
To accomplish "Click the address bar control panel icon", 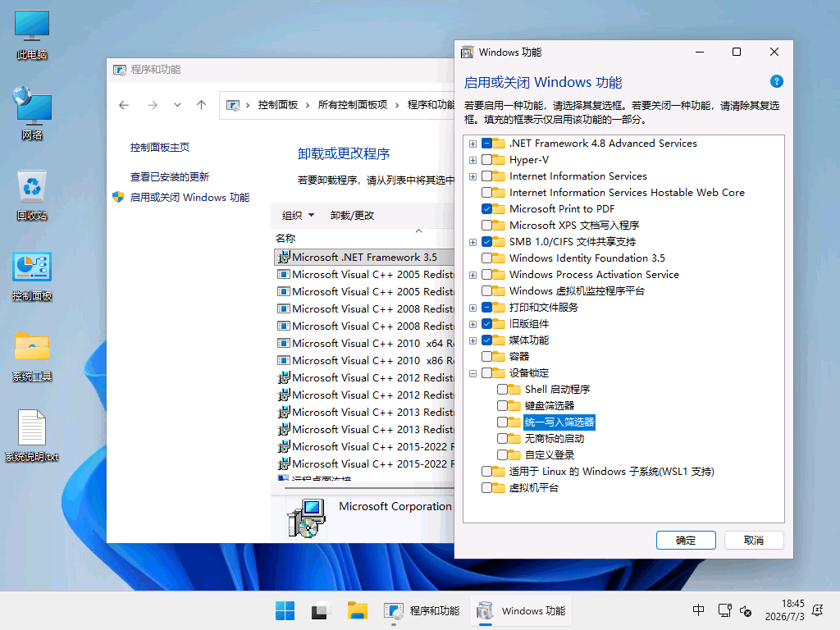I will pos(232,106).
